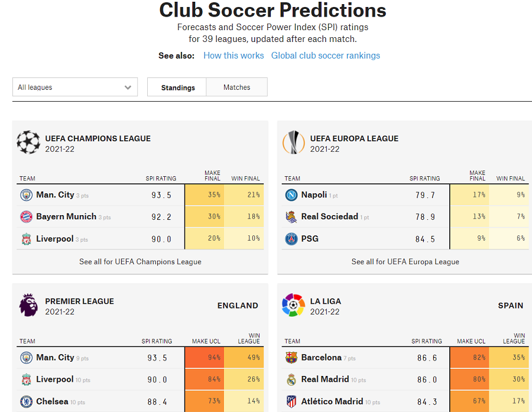Click the UEFA Champions League logo
Screen dimensions: 532x412
[x=28, y=142]
